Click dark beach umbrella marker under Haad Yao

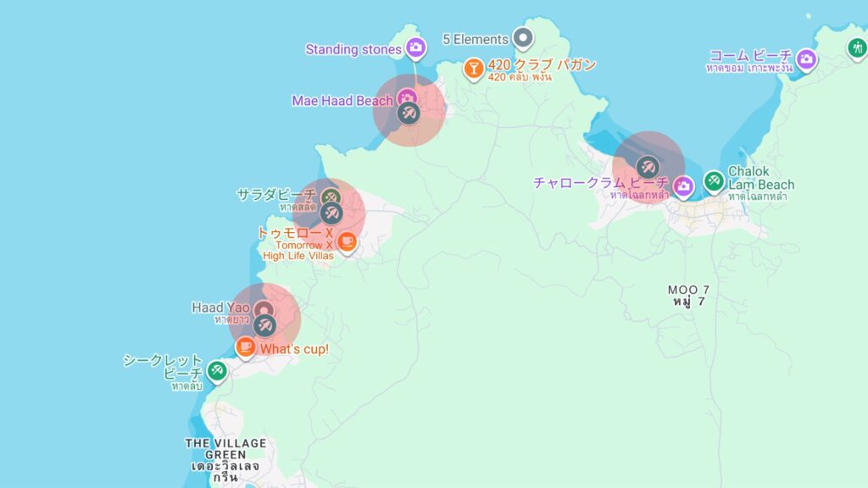264,326
